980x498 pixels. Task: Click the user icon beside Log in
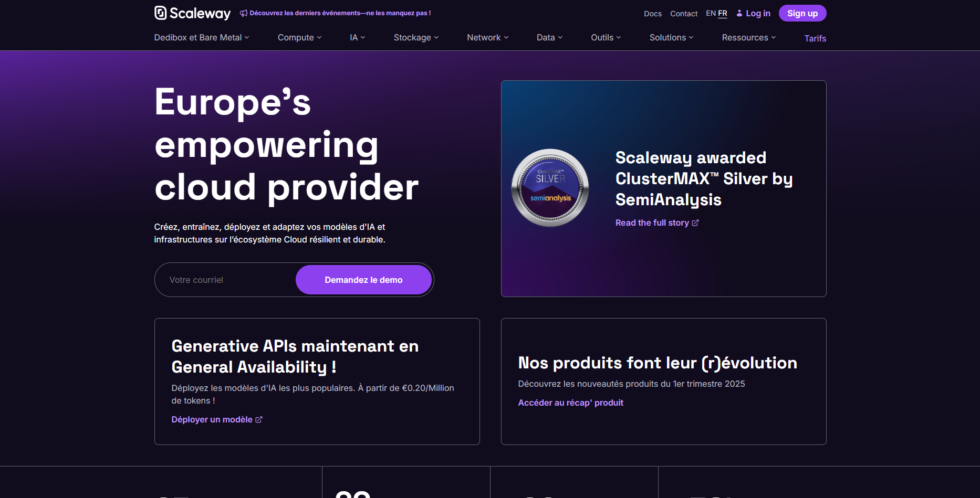[739, 13]
